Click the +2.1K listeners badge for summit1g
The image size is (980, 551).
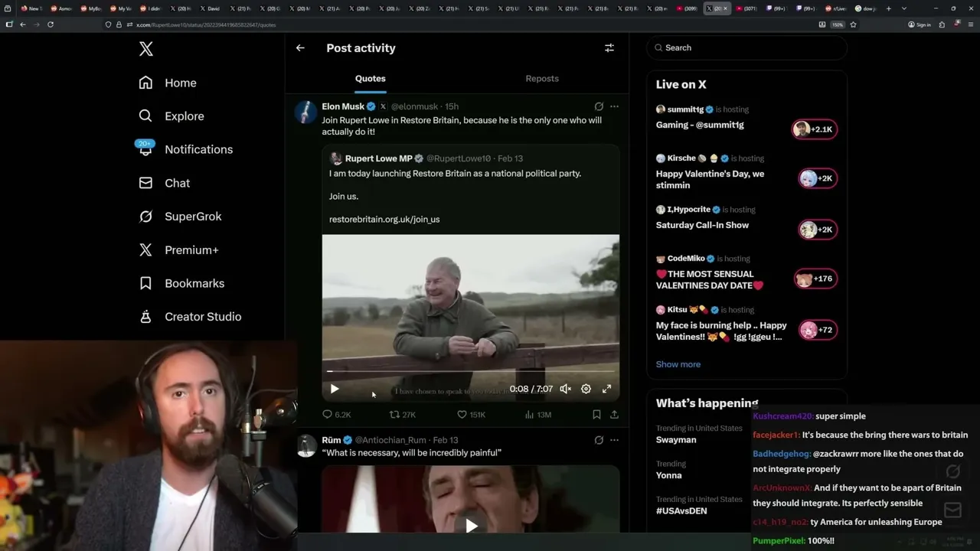coord(815,129)
